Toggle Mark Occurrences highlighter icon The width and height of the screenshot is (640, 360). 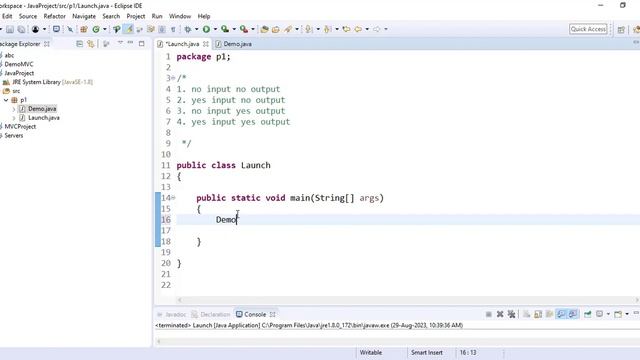pos(128,29)
